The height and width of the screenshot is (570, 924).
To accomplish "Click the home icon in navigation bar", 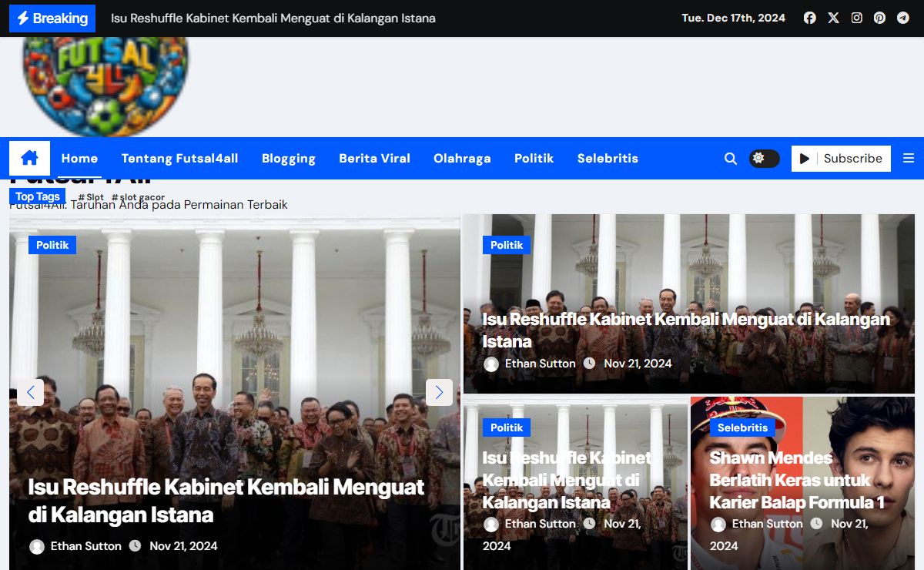I will (x=29, y=158).
